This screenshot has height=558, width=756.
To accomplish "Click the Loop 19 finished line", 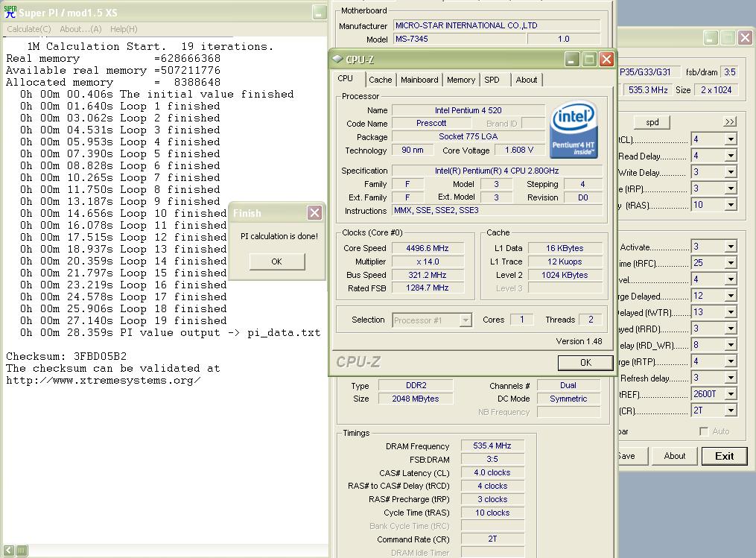I will [123, 320].
